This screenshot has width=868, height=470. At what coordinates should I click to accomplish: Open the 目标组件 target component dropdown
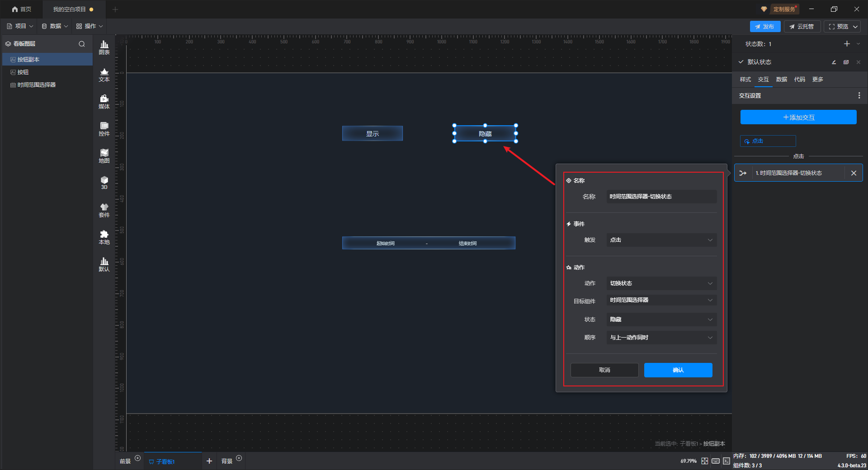click(661, 300)
